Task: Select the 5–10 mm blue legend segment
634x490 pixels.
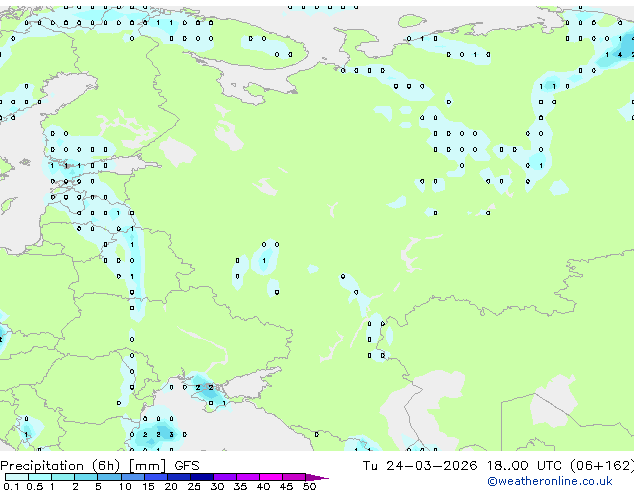Action: 109,477
